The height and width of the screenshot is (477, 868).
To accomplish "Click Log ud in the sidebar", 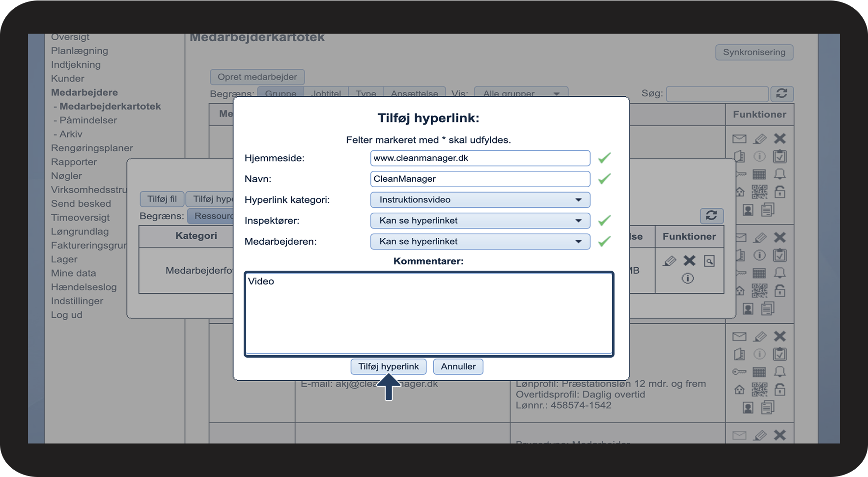I will pos(67,315).
